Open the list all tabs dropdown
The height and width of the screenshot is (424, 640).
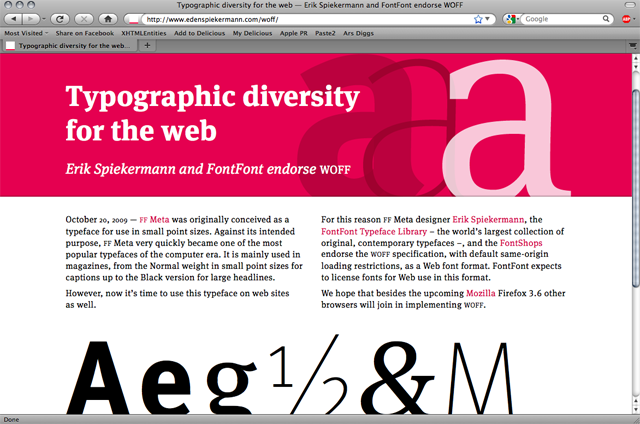(x=633, y=46)
